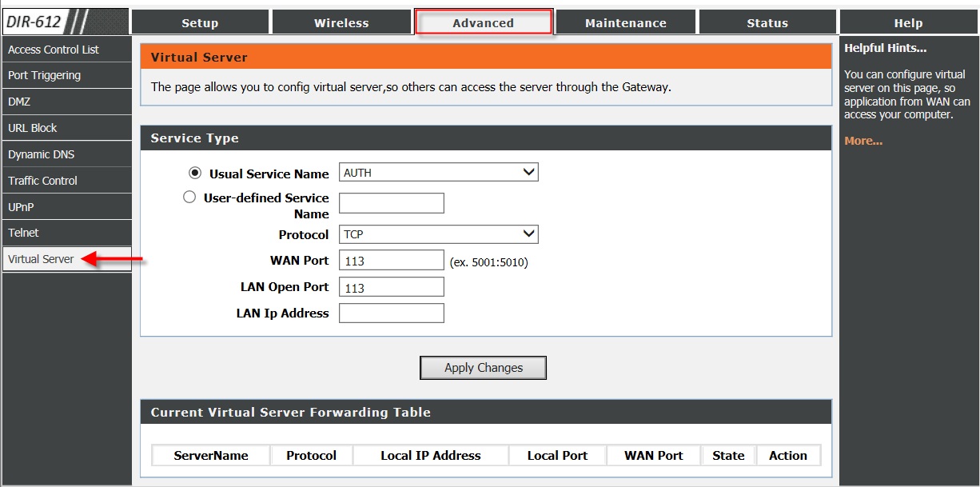Focus the WAN Port input field
Image resolution: width=980 pixels, height=487 pixels.
pyautogui.click(x=392, y=260)
